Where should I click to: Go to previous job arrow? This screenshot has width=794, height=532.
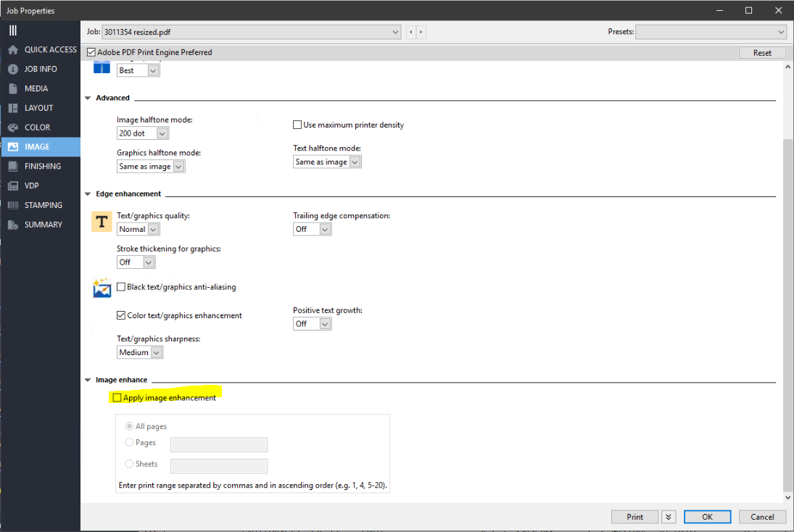(410, 32)
